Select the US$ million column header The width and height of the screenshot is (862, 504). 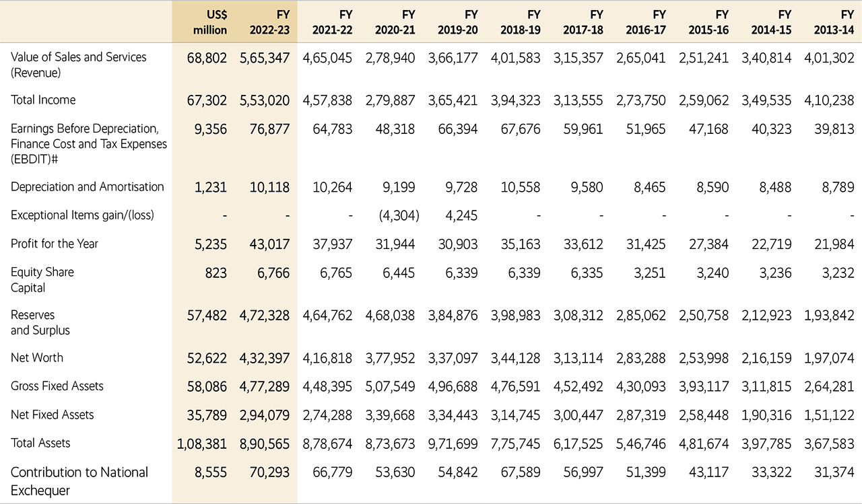[210, 22]
